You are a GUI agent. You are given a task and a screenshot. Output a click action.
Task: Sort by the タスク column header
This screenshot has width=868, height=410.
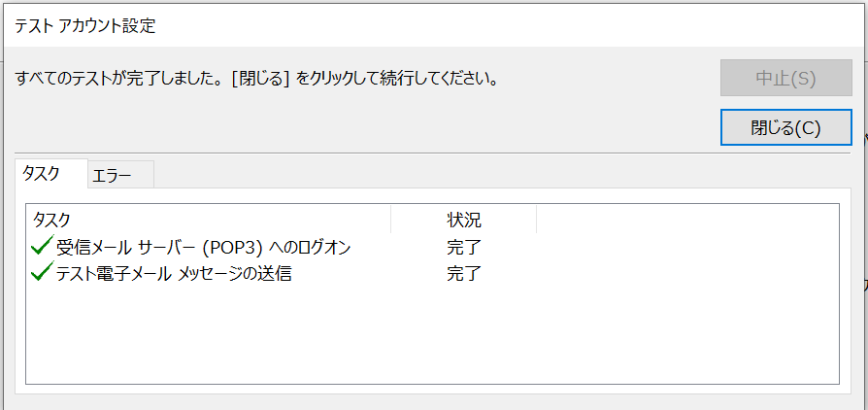tap(209, 220)
